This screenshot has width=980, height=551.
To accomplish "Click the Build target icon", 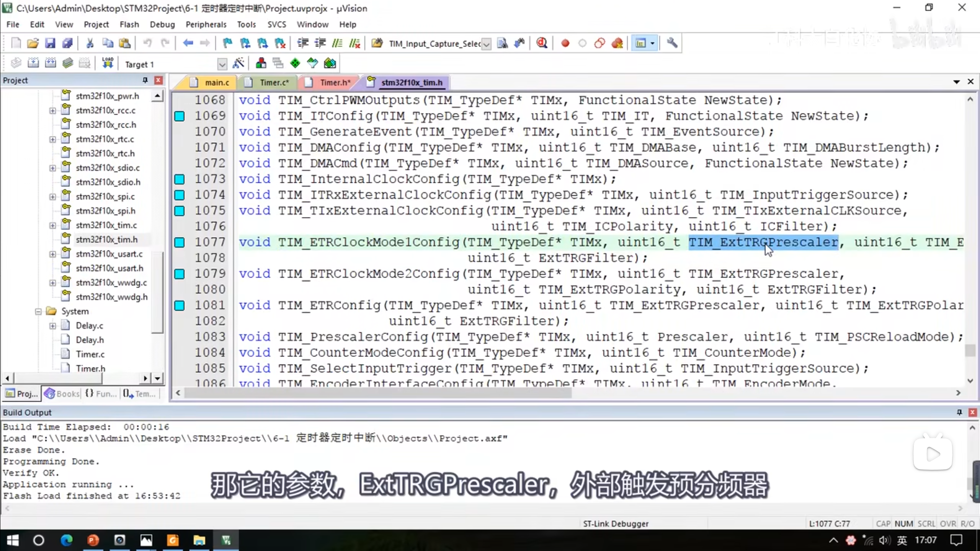I will (x=33, y=63).
